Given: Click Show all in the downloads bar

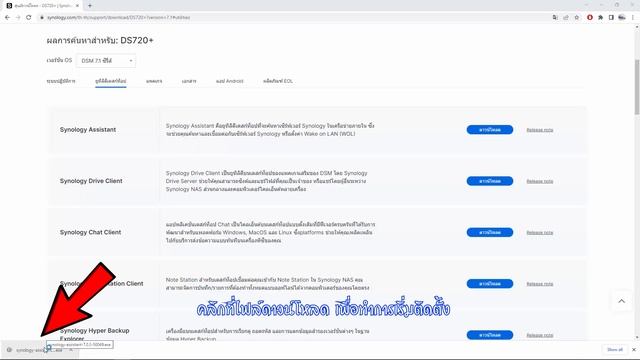Looking at the screenshot, I should click(x=615, y=350).
